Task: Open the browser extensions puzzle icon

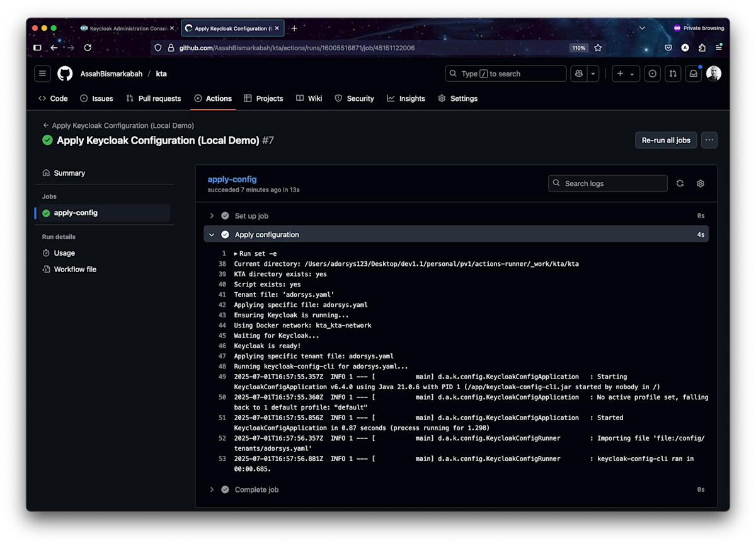Action: pos(702,48)
